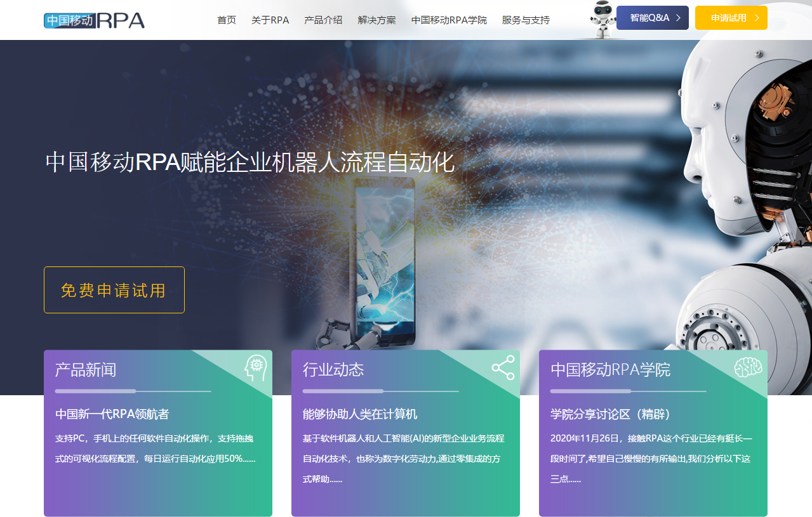
Task: Click banner headline 中国移动RPA赋能企业机器人流程自动化
Action: tap(250, 162)
